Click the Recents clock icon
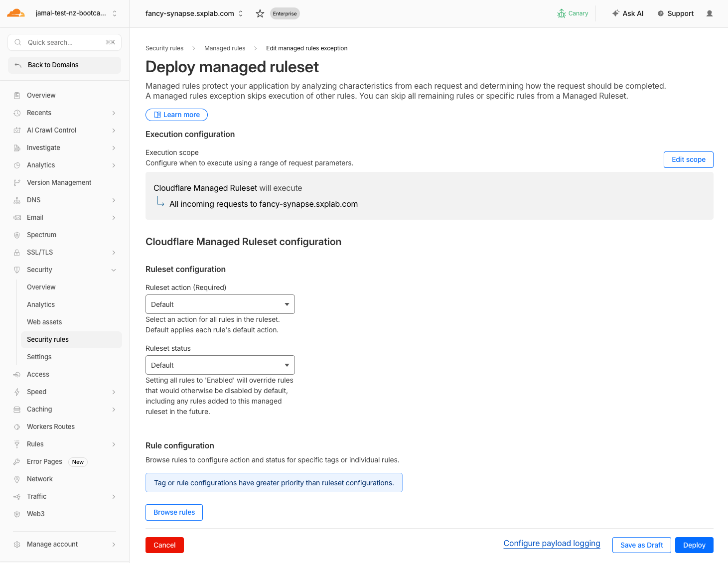 tap(17, 113)
